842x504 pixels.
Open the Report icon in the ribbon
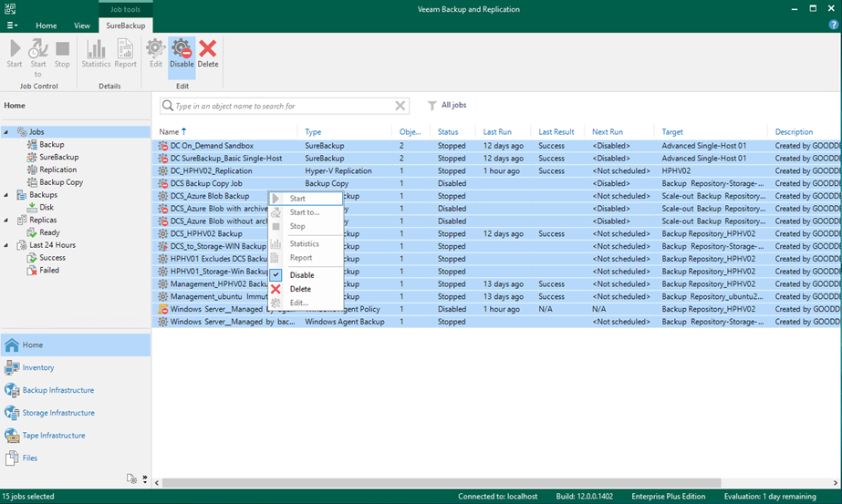click(125, 54)
